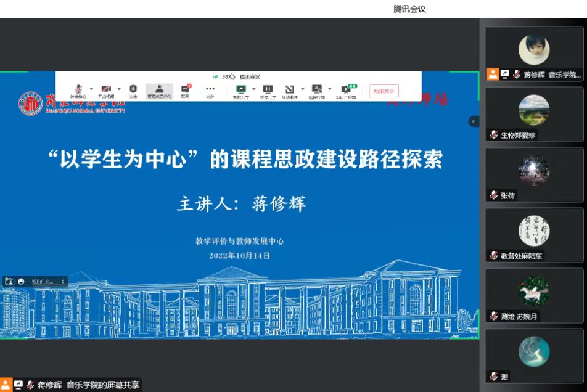The height and width of the screenshot is (392, 587).
Task: Collapse the small floating bar with left chevron
Action: [x=63, y=281]
